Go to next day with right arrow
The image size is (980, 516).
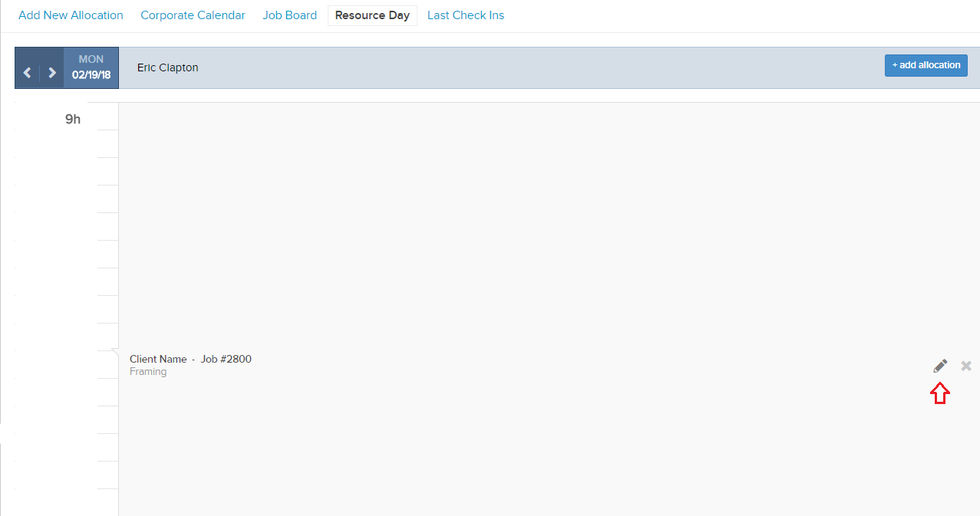[51, 73]
